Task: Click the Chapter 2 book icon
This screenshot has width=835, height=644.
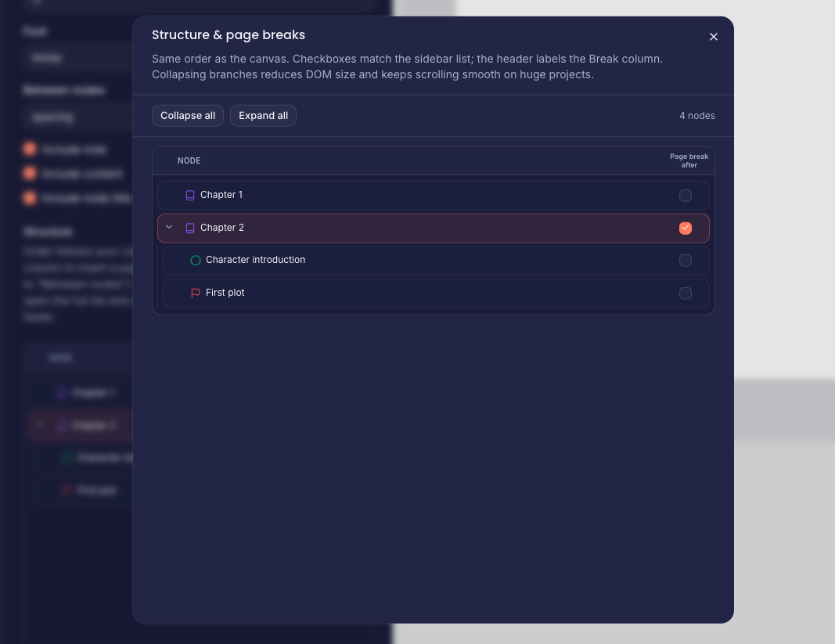Action: (x=190, y=228)
